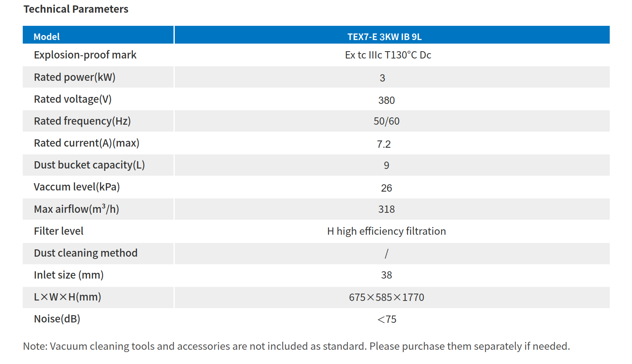Select the note about vacuum cleaning accessories

pyautogui.click(x=296, y=346)
